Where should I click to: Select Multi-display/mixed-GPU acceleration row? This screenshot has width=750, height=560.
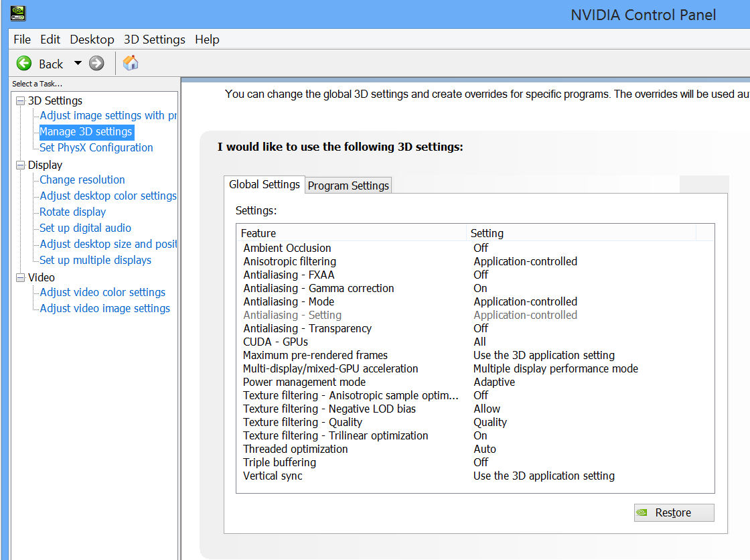pos(475,368)
